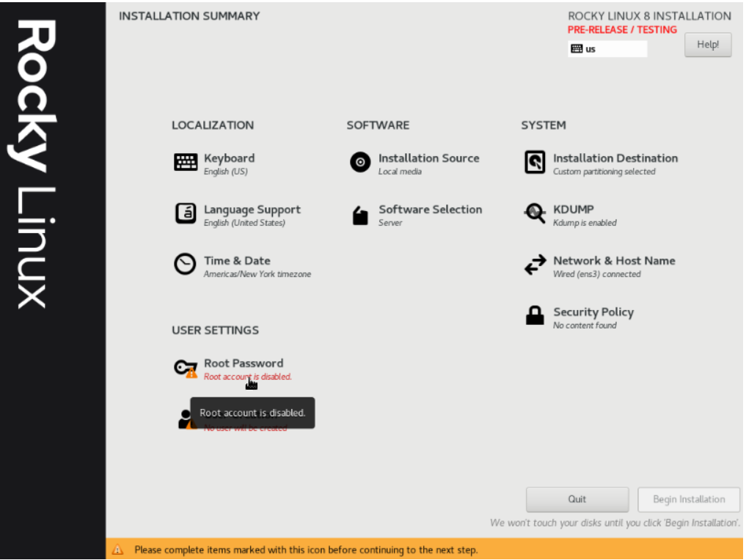746x560 pixels.
Task: Open the KDUMP magnifier icon
Action: tap(535, 213)
